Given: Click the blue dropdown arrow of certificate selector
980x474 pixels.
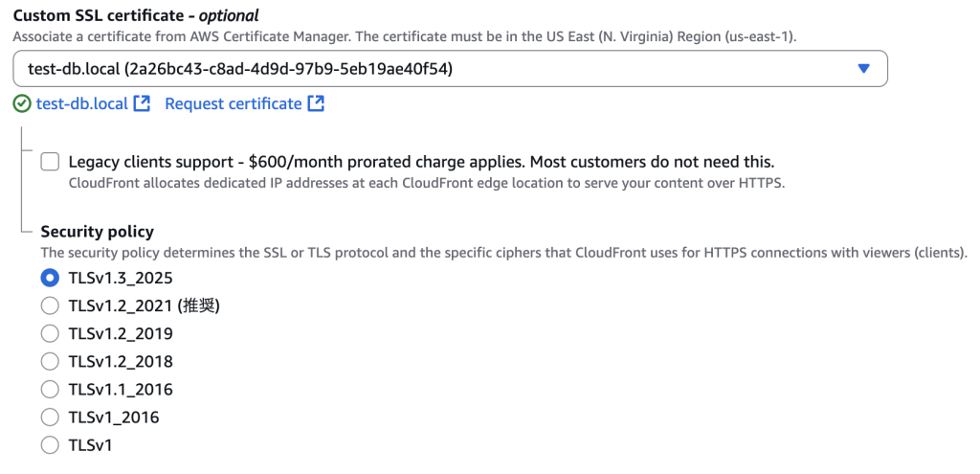Looking at the screenshot, I should click(x=864, y=69).
